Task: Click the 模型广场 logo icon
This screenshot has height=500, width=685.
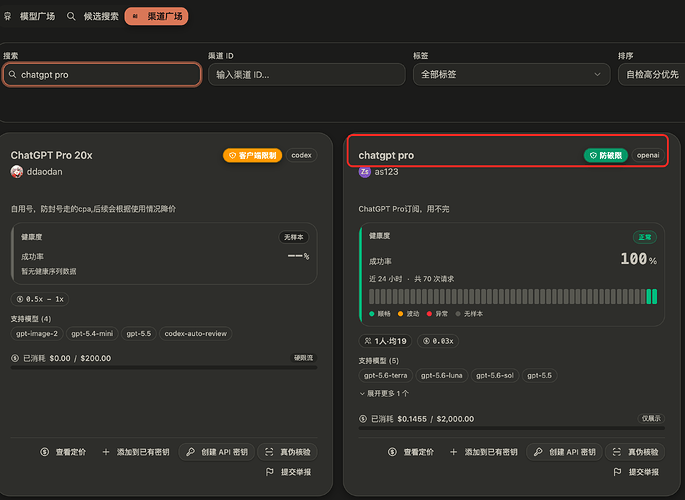Action: (7, 17)
